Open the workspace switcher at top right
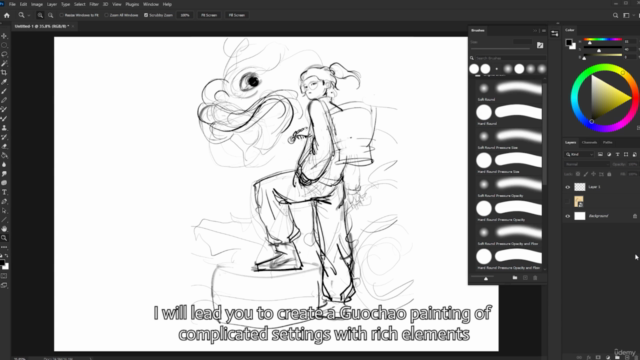The height and width of the screenshot is (360, 640). [627, 16]
